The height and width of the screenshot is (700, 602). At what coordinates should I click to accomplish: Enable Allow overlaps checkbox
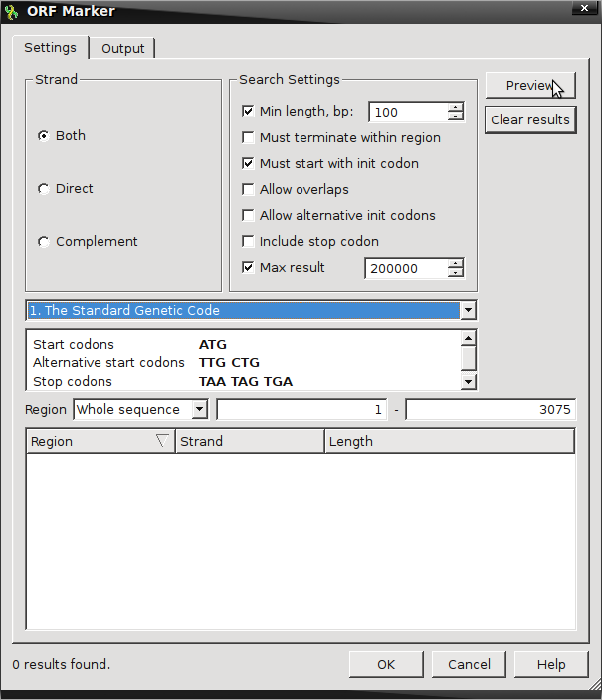(x=249, y=189)
